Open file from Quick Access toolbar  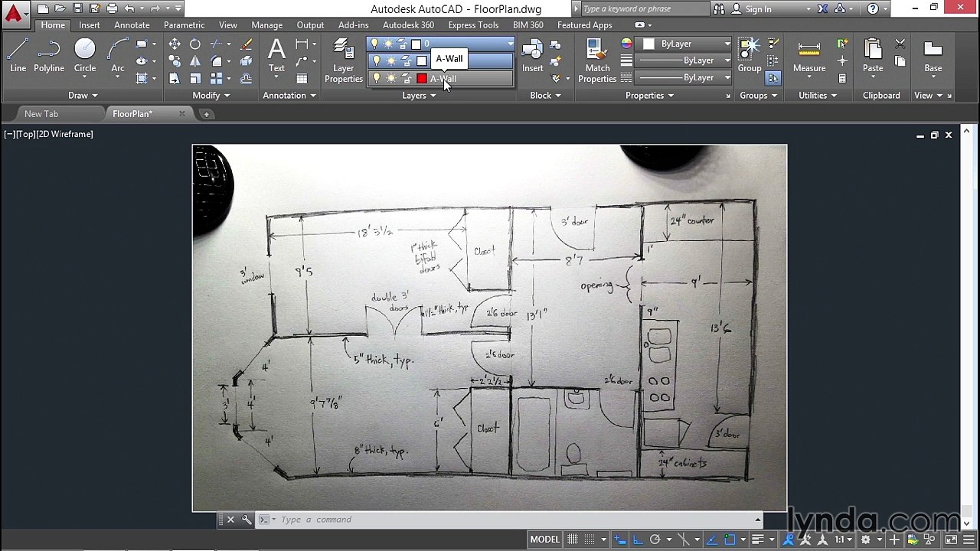[60, 9]
